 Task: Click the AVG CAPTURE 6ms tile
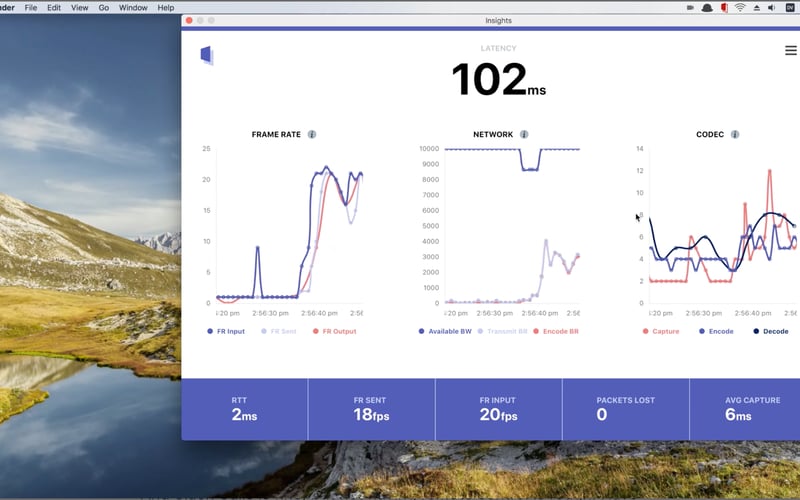click(745, 409)
